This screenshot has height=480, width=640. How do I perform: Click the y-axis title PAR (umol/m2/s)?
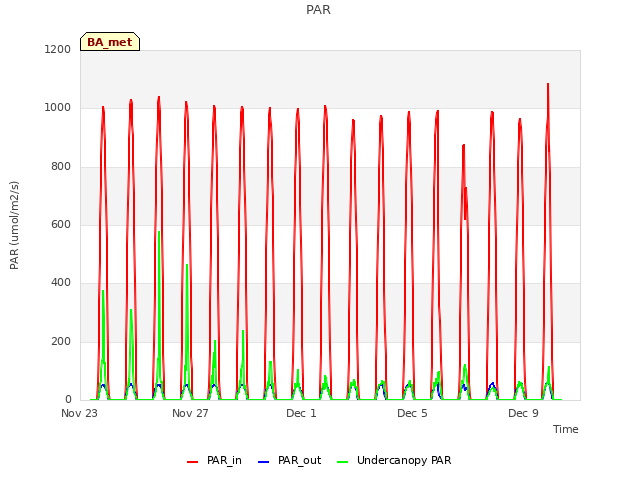tap(14, 225)
